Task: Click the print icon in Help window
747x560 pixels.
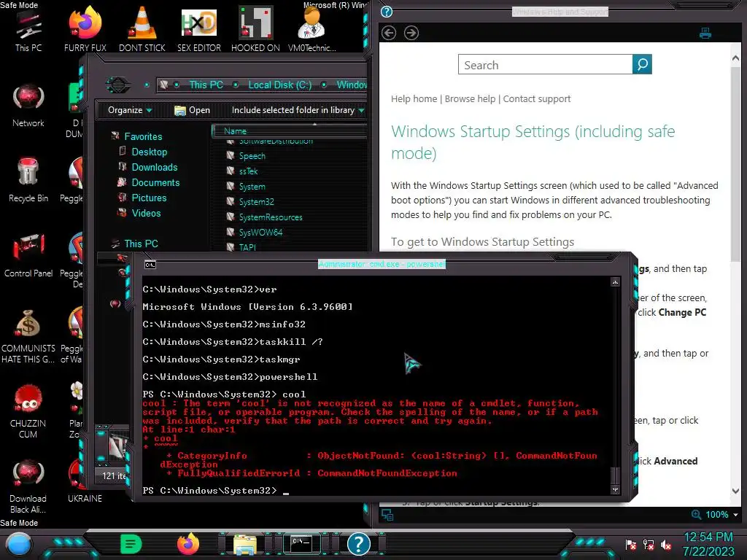Action: tap(705, 33)
